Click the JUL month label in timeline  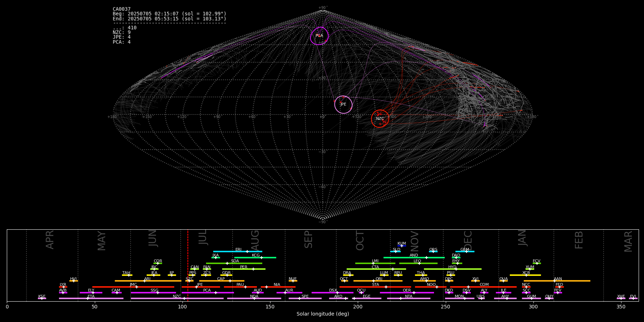(x=203, y=237)
